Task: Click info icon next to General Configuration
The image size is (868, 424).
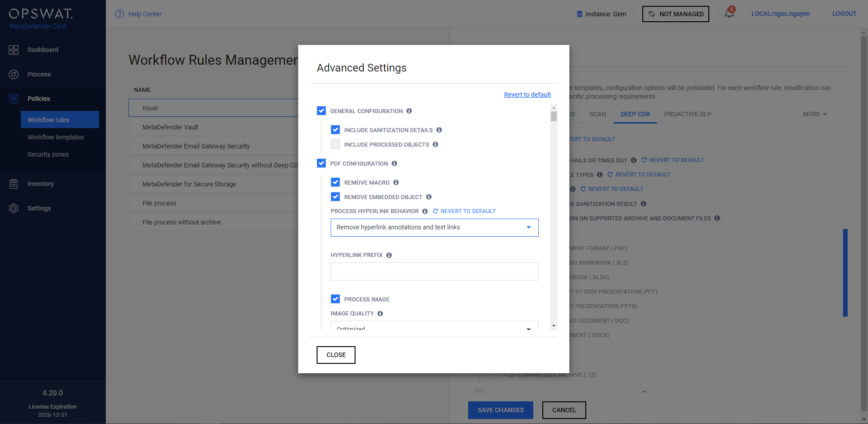Action: pyautogui.click(x=409, y=111)
